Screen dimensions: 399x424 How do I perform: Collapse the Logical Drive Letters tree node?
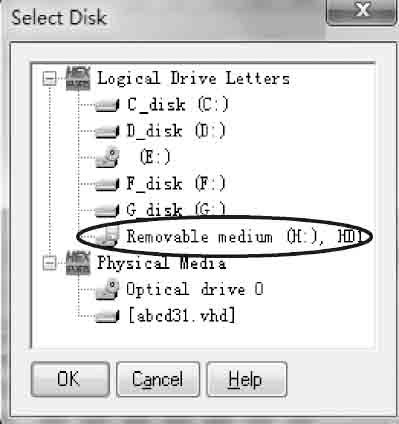point(49,79)
